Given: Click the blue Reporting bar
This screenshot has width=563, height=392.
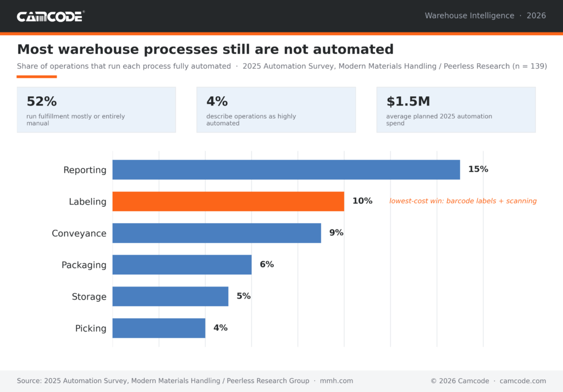Looking at the screenshot, I should (x=286, y=170).
